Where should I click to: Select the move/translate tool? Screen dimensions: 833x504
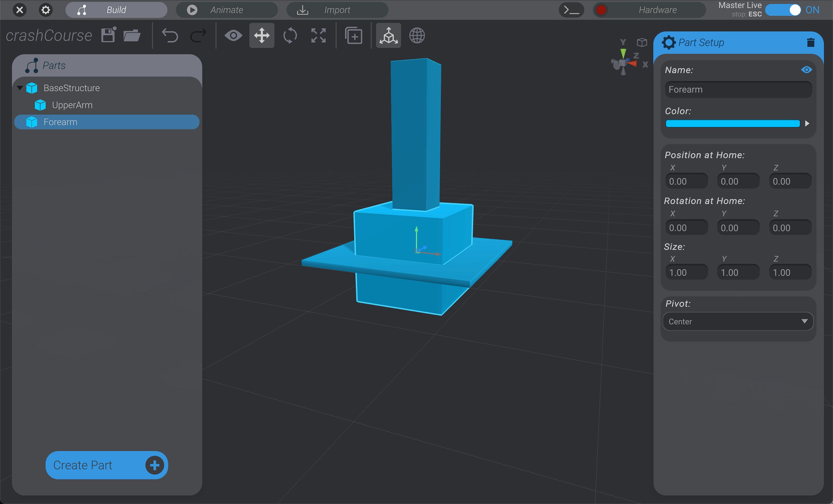pos(261,35)
